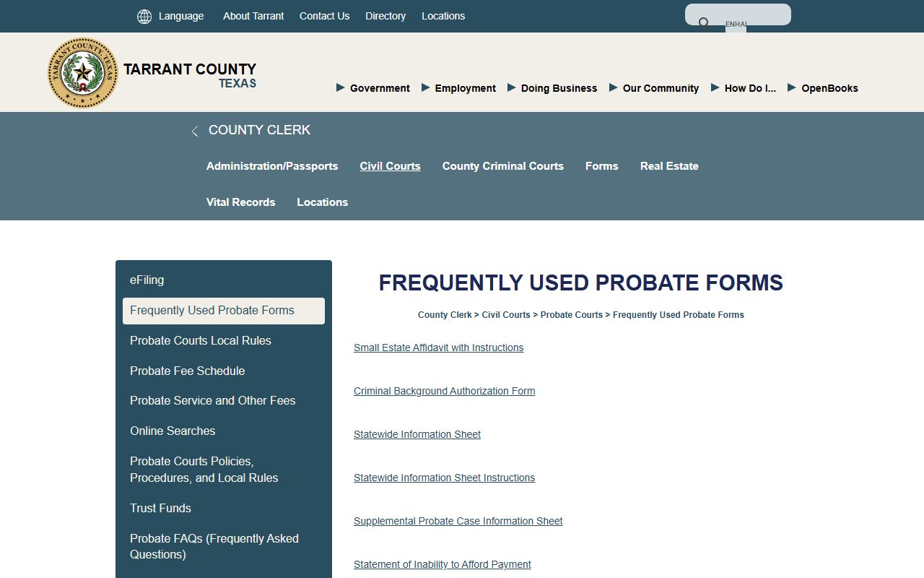The height and width of the screenshot is (578, 924).
Task: Open Locations in the top bar
Action: click(443, 16)
